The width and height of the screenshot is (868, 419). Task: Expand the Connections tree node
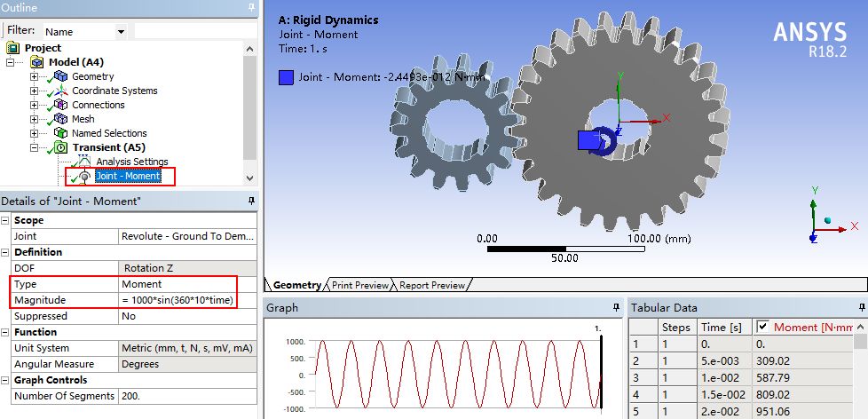pyautogui.click(x=35, y=105)
